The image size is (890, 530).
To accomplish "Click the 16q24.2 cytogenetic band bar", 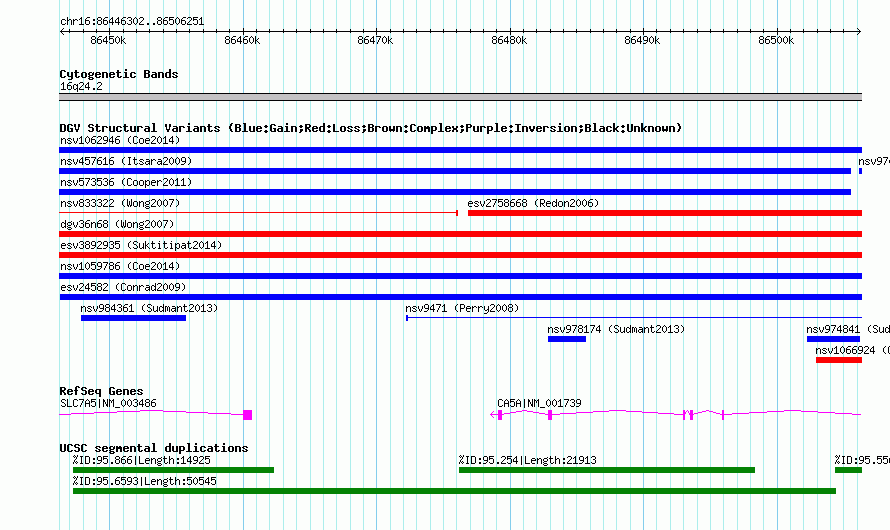I will click(460, 97).
